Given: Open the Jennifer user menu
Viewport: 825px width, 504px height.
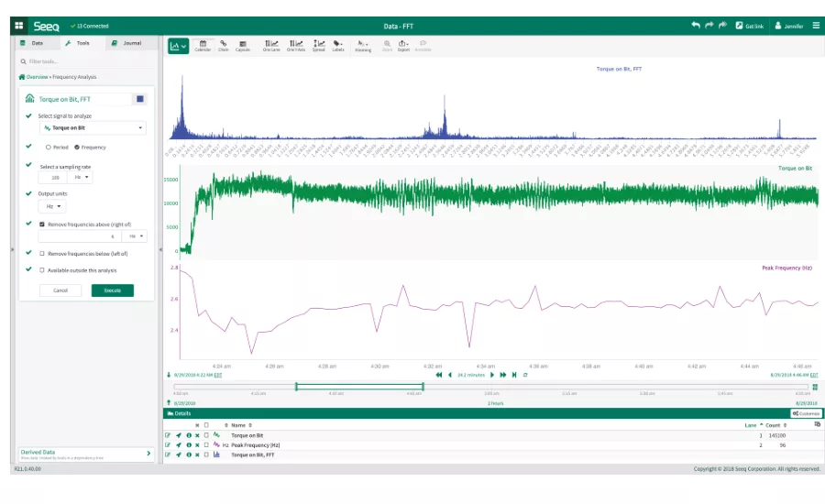Looking at the screenshot, I should coord(788,26).
